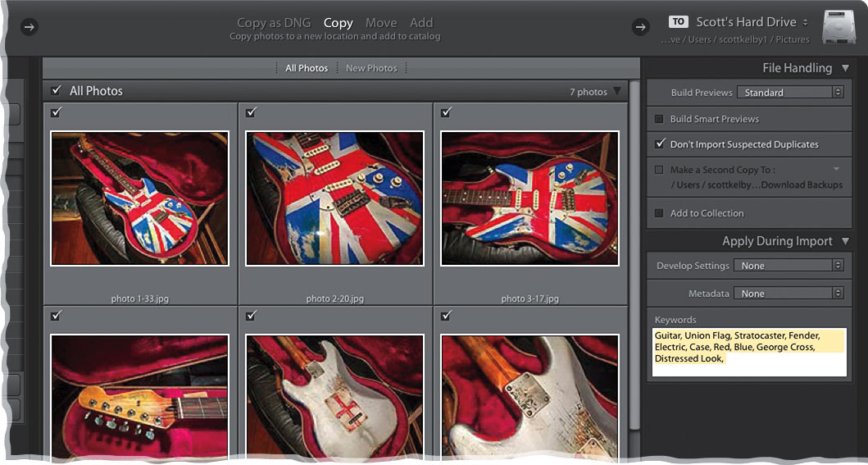Click inside the Keywords text field
The image size is (868, 465).
click(x=749, y=353)
